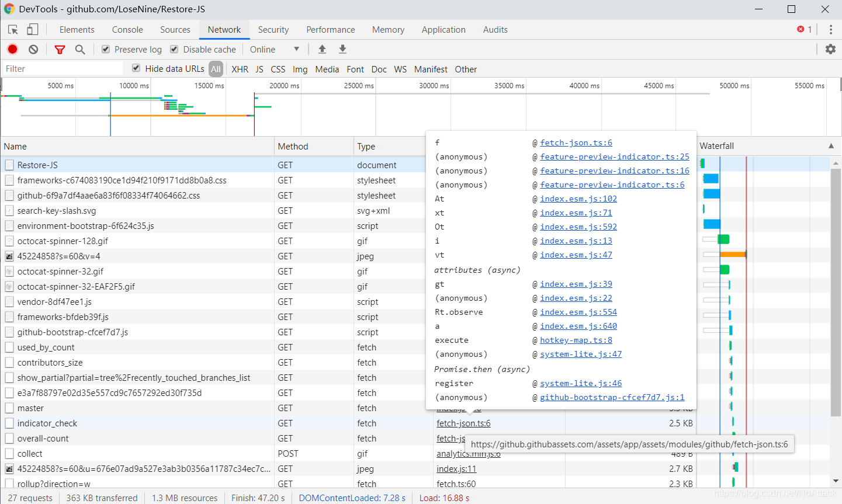Open index.esm.js:102 stack link
Image resolution: width=842 pixels, height=504 pixels.
578,199
